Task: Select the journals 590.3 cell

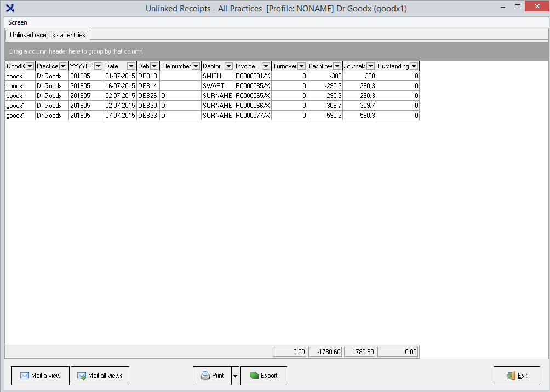Action: 359,116
